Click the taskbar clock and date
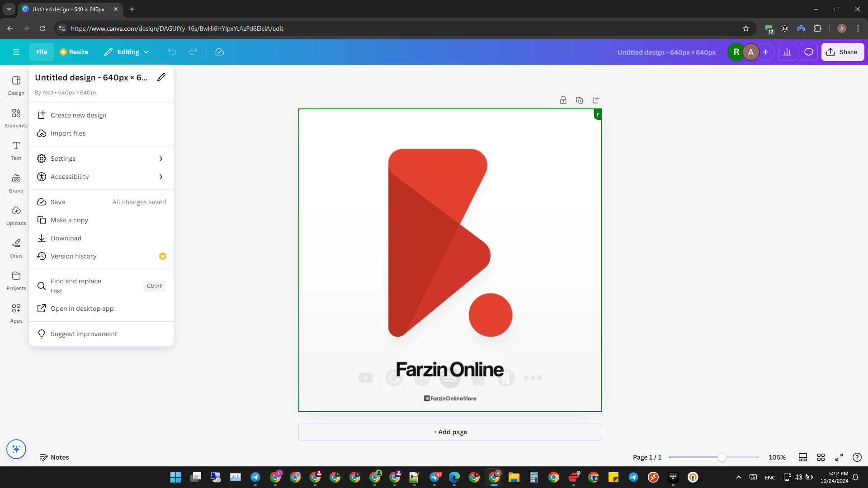Screen dimensions: 868x488 click(835, 477)
